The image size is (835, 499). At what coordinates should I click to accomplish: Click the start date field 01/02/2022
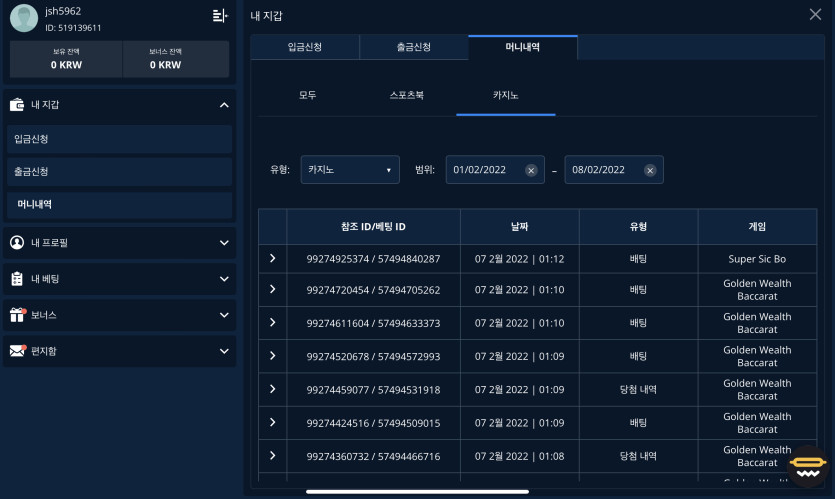coord(495,170)
